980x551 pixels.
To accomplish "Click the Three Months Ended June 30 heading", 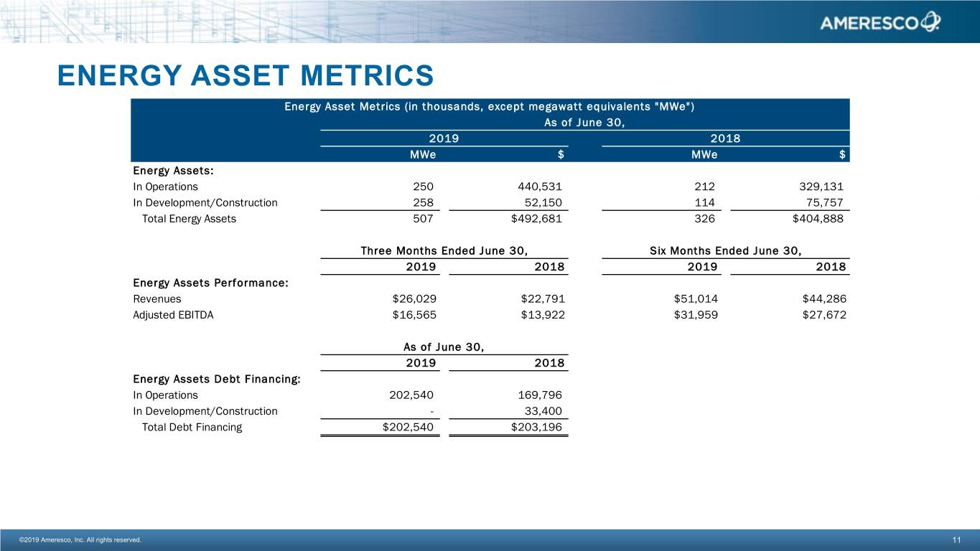I will click(x=444, y=250).
